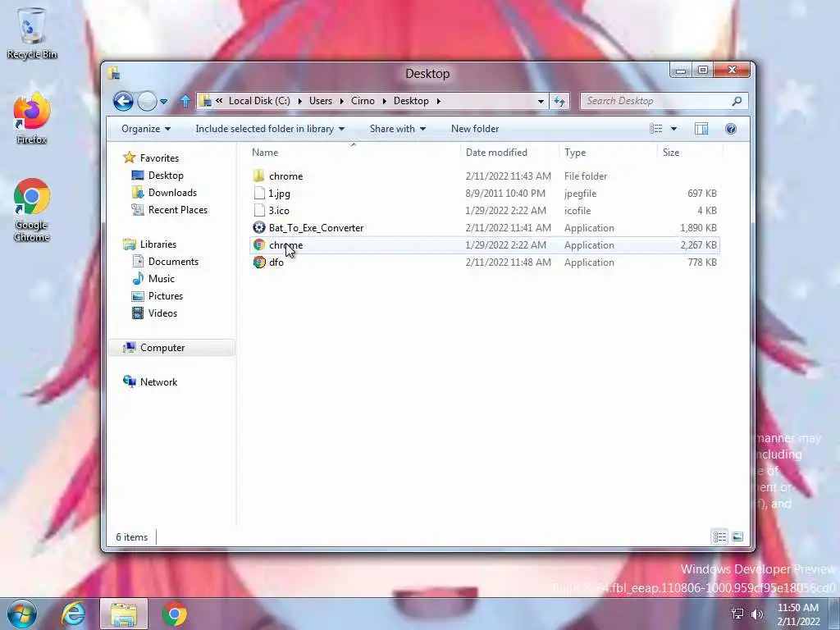Switch to details view in status bar
This screenshot has height=630, width=840.
(x=719, y=536)
